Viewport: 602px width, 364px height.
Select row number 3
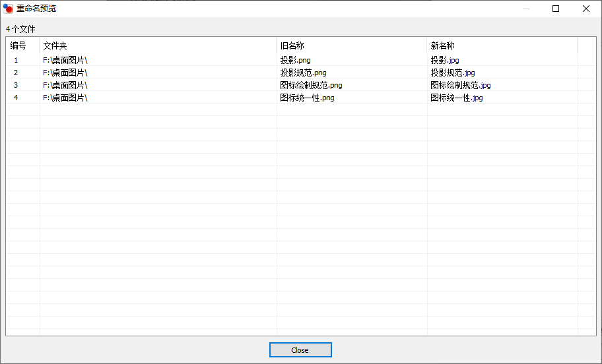(16, 85)
